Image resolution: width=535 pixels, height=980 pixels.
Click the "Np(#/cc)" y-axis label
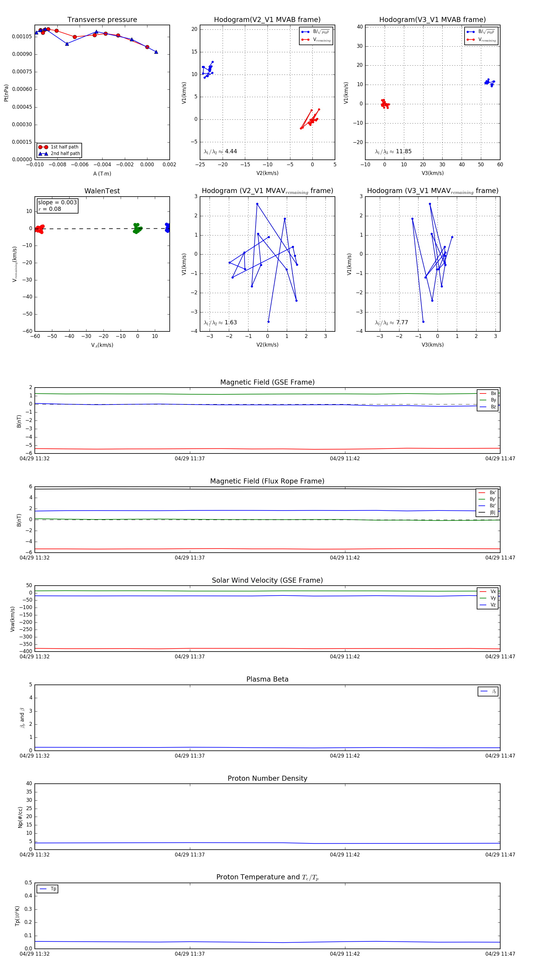click(20, 817)
